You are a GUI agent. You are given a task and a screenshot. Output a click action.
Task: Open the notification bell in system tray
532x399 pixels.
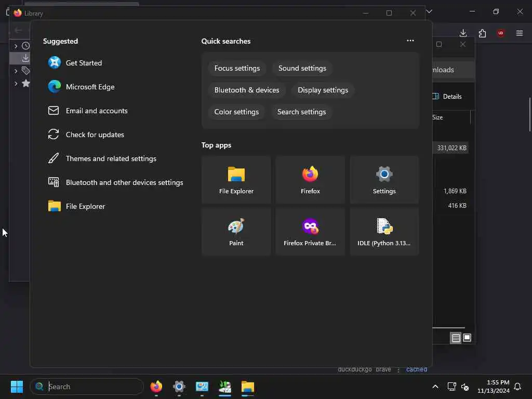(517, 387)
